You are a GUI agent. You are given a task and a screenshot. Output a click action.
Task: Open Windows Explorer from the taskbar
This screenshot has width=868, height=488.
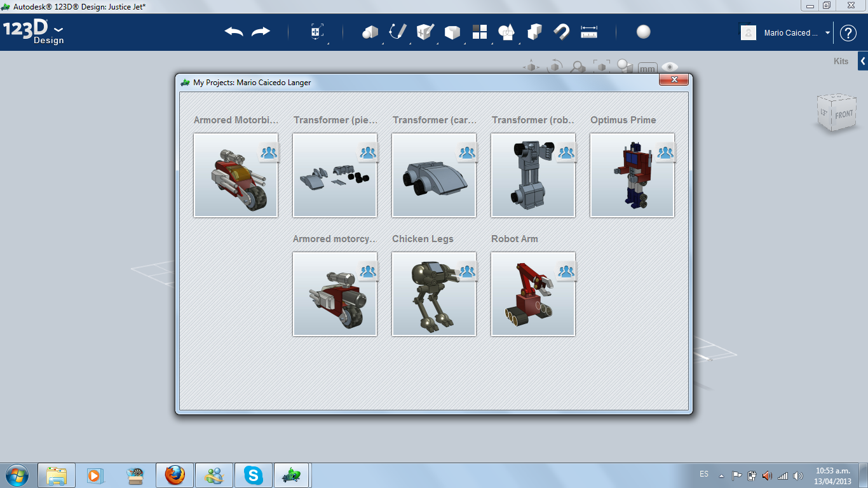[x=57, y=475]
